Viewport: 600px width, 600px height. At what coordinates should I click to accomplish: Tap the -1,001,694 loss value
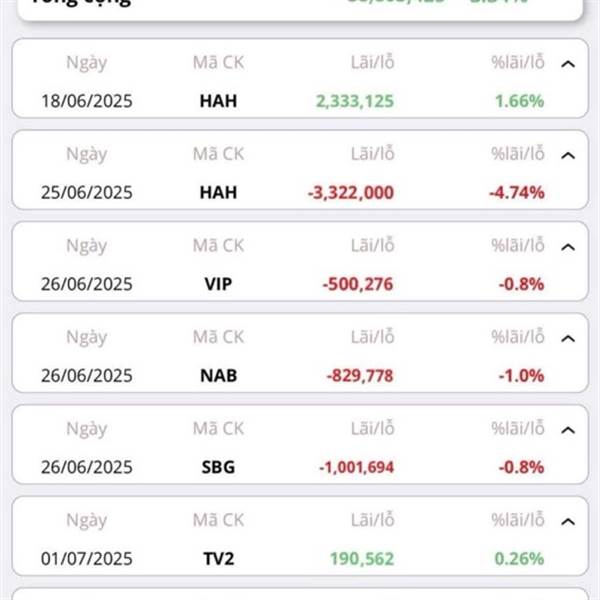click(x=356, y=467)
